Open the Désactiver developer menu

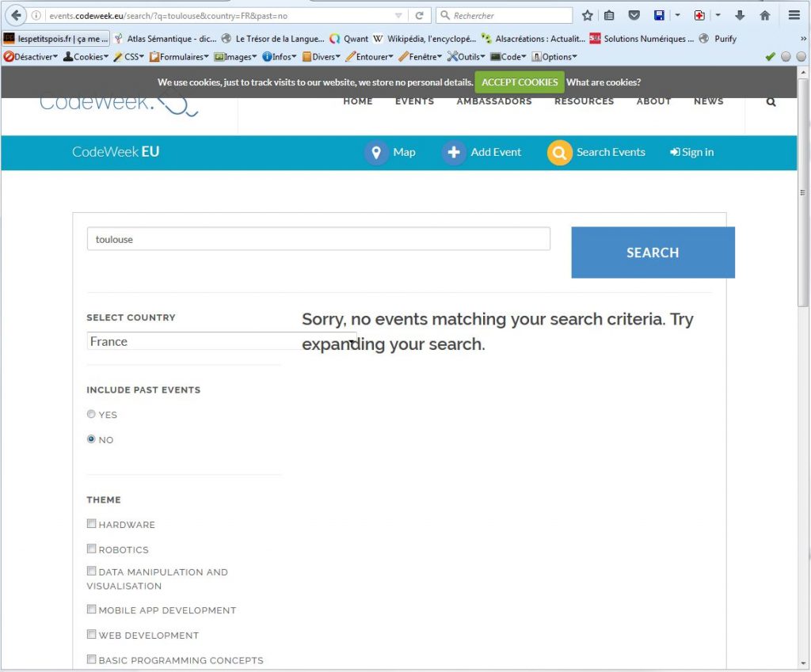coord(31,57)
